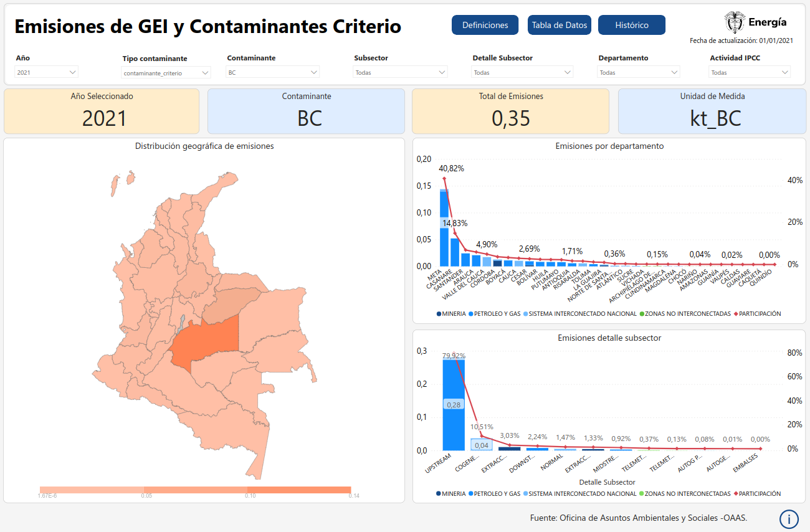
Task: Click ZONAS NO INTERCONECTADAS legend in department chart
Action: point(685,314)
